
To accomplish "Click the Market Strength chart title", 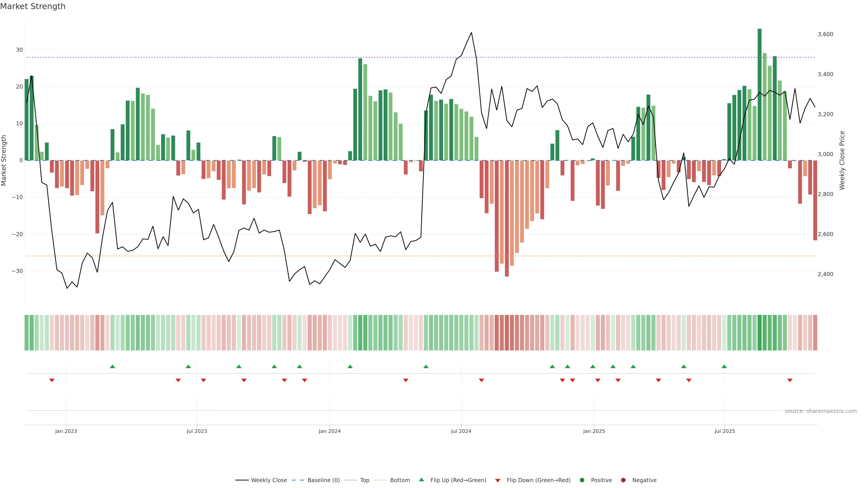I will (x=33, y=6).
